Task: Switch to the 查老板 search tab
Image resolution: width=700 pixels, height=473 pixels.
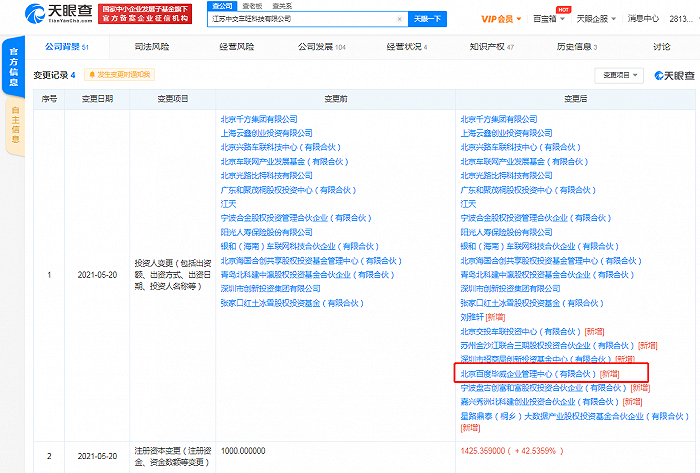Action: [253, 6]
